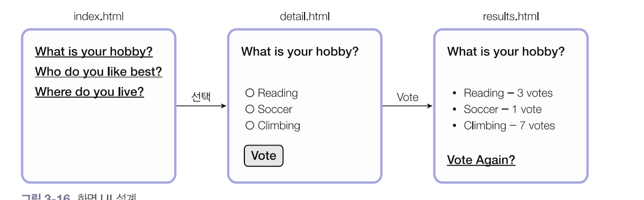Follow the 'Vote Again?' link
Screen dimensions: 644x200
point(481,160)
